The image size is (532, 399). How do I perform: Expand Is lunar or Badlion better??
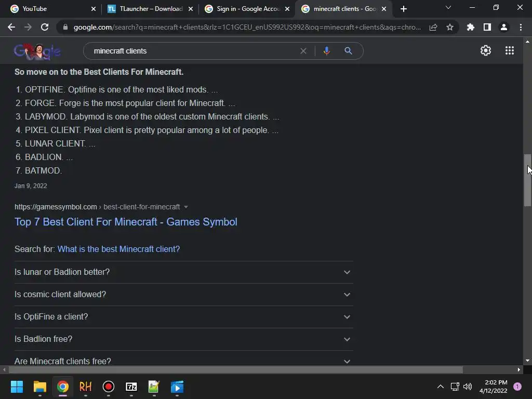(183, 272)
